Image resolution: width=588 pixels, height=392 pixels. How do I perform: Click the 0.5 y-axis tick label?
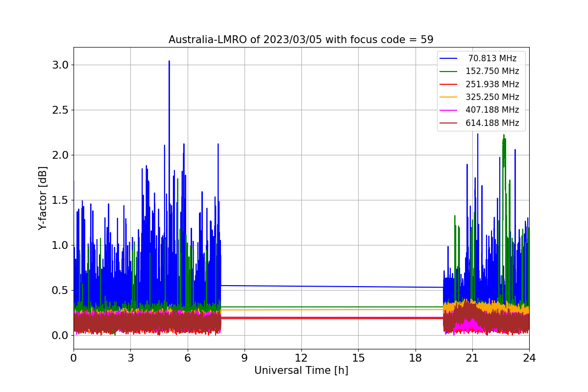pos(60,291)
